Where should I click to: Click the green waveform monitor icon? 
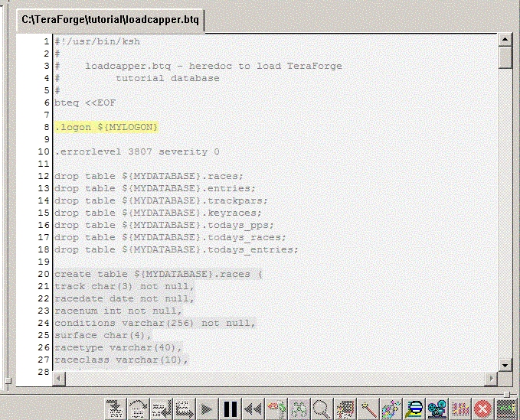click(x=506, y=409)
